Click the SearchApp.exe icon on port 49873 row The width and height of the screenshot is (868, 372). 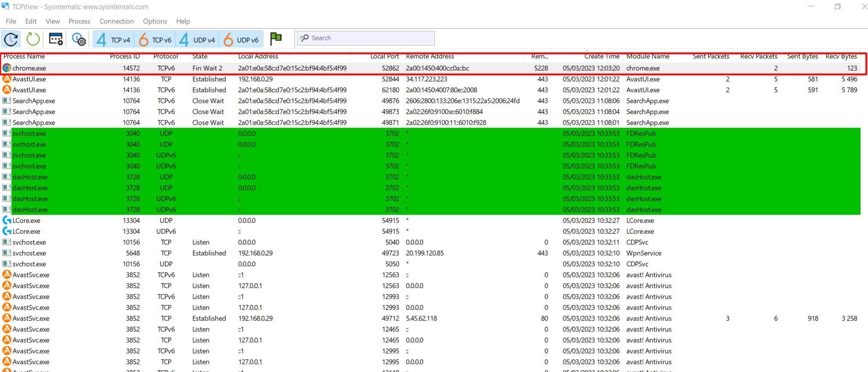pyautogui.click(x=6, y=112)
